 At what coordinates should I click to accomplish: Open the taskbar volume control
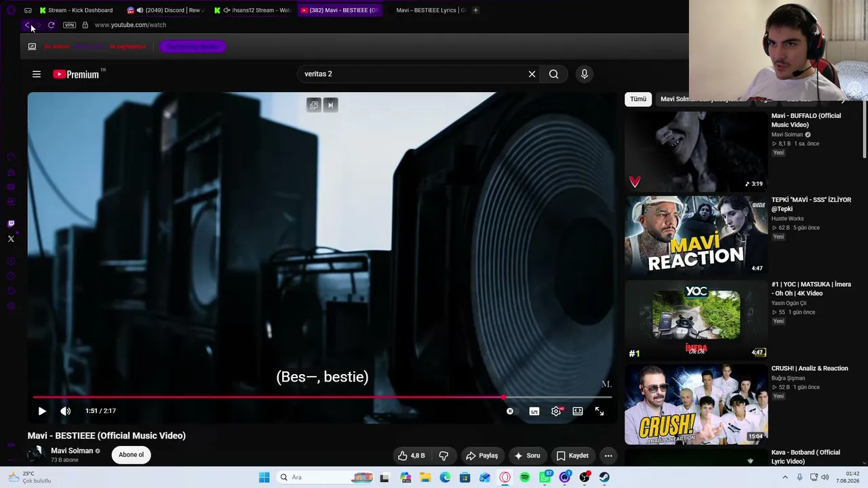point(825,477)
